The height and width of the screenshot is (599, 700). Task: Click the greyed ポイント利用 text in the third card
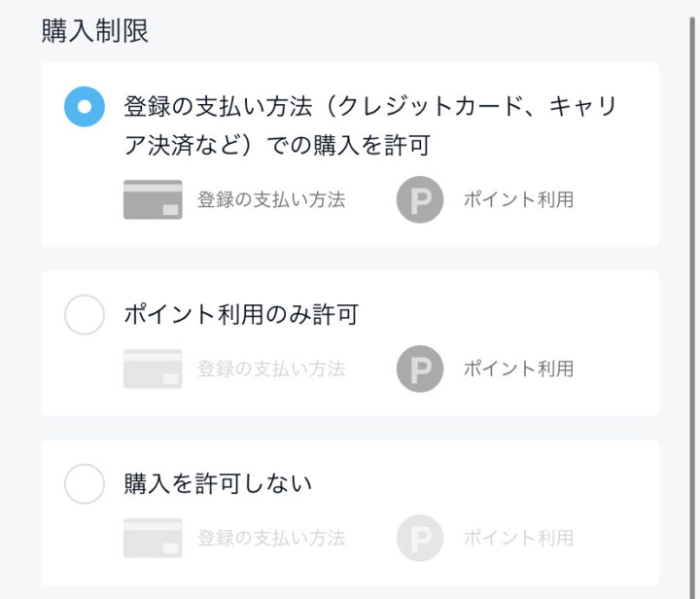pos(519,538)
